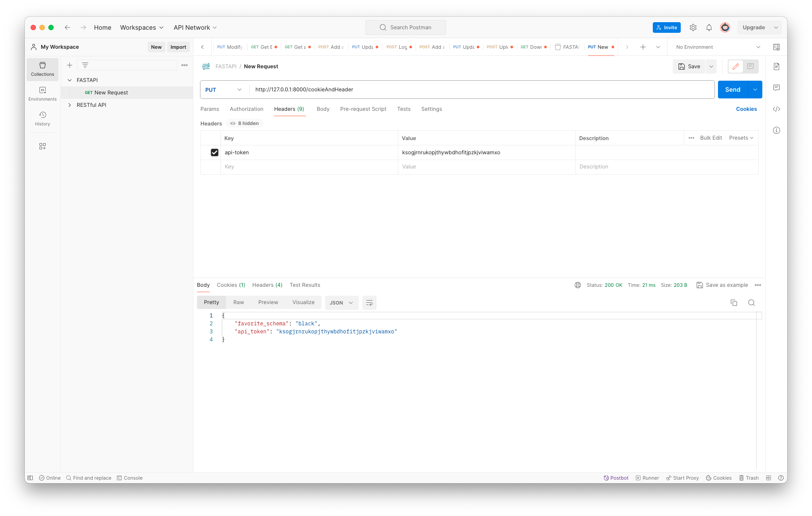The width and height of the screenshot is (812, 516).
Task: Switch to the Authorization tab
Action: [247, 109]
